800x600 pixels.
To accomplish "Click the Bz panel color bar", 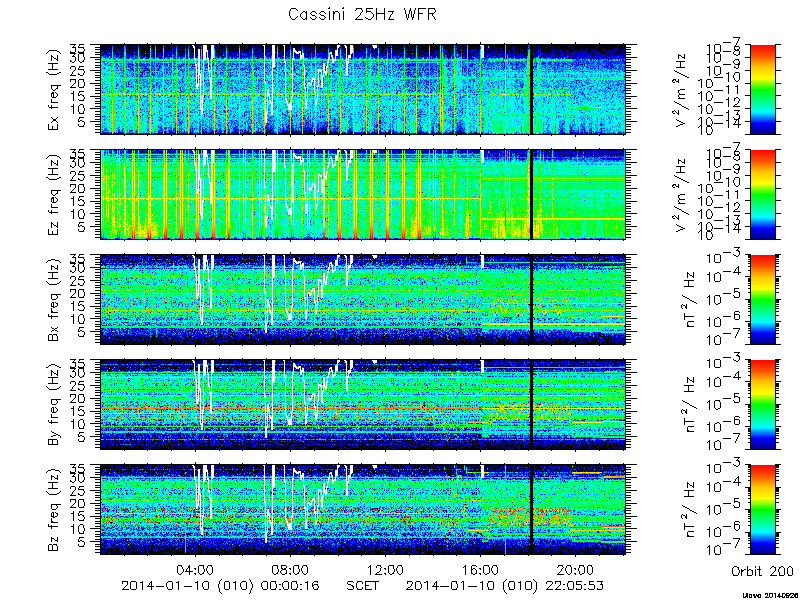I will (x=762, y=510).
